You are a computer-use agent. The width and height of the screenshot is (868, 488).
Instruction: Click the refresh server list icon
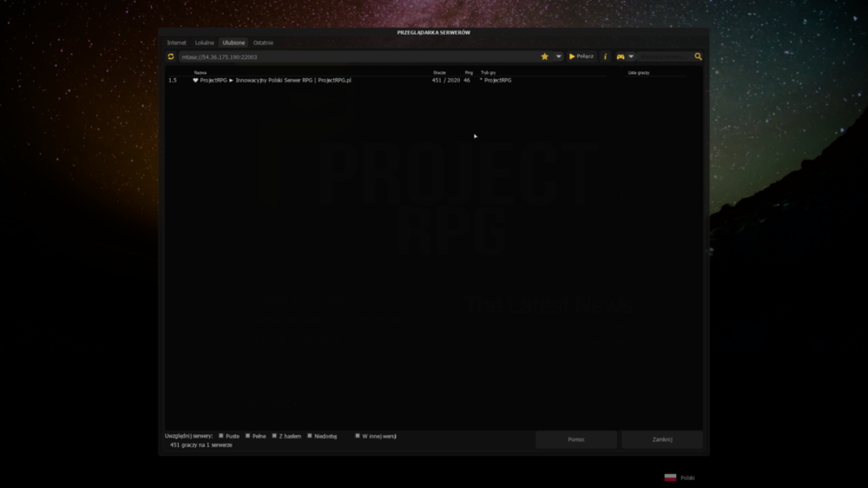point(170,56)
